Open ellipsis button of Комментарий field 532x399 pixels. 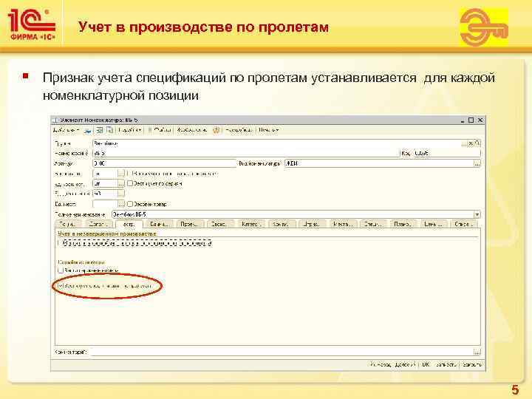tap(477, 352)
